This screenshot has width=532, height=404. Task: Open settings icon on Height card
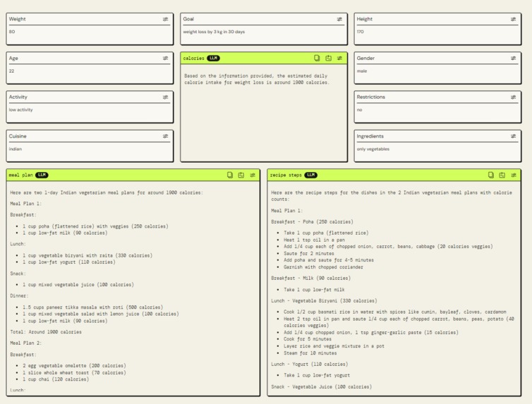pos(514,19)
